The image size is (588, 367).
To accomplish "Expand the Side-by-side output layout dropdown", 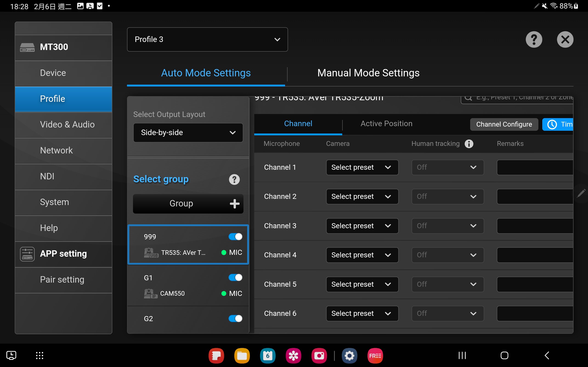I will coord(188,133).
